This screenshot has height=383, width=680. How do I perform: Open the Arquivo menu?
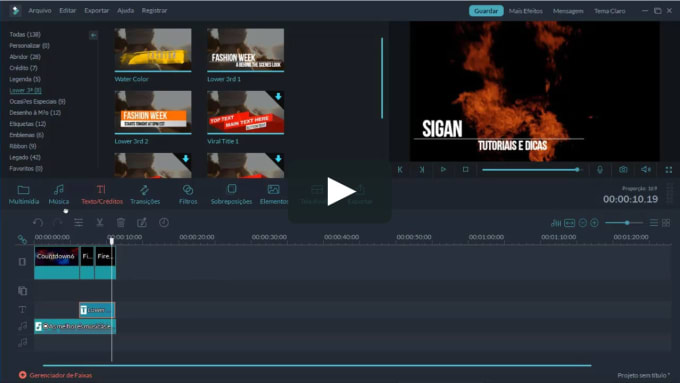tap(39, 10)
